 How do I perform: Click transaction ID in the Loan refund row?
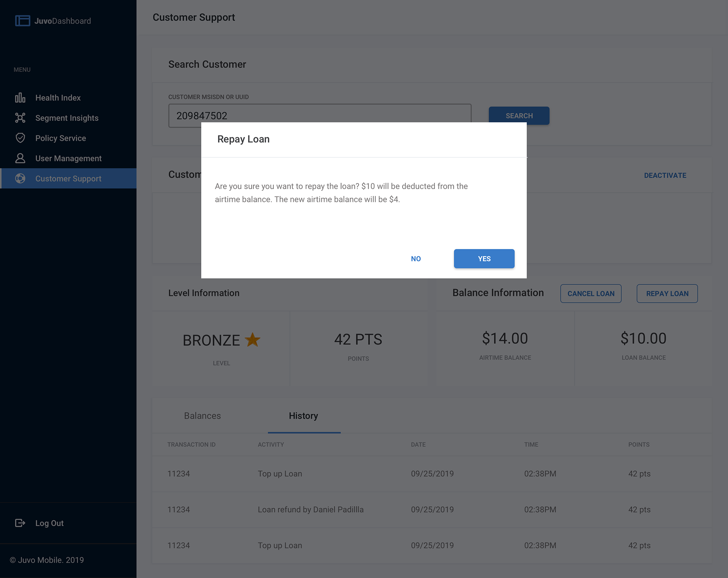coord(179,509)
